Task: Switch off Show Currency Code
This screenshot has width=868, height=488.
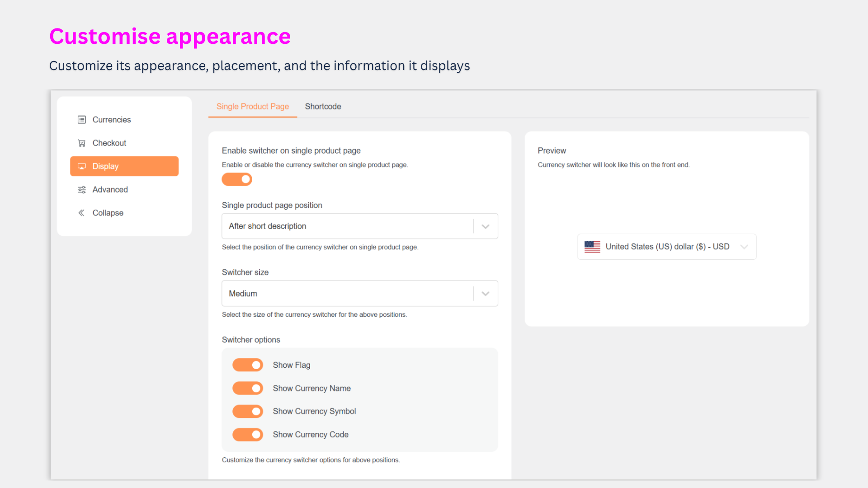Action: 248,435
